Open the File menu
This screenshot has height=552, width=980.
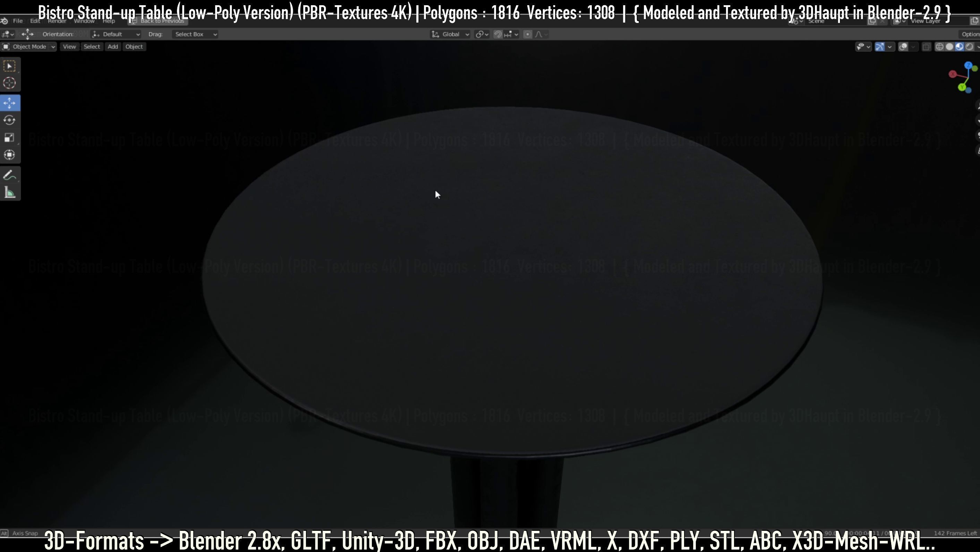point(17,21)
